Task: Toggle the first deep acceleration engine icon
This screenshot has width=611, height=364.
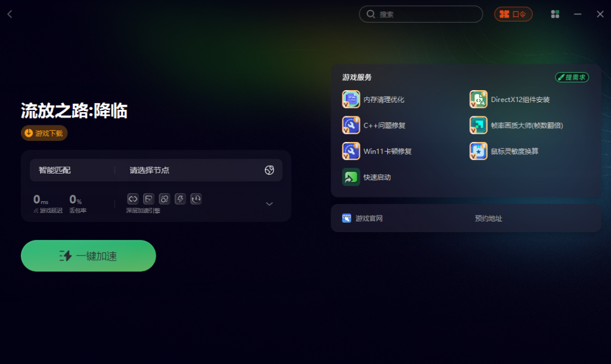Action: (133, 199)
